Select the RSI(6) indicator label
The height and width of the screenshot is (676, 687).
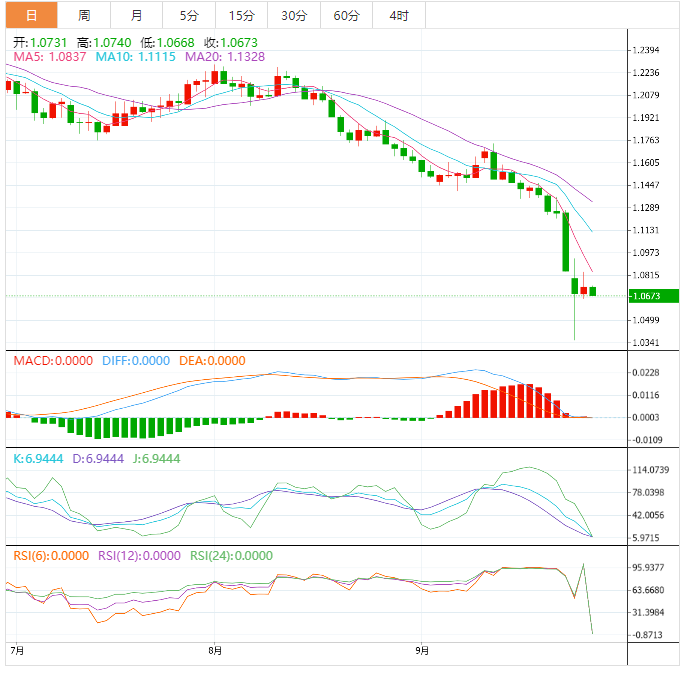click(50, 556)
